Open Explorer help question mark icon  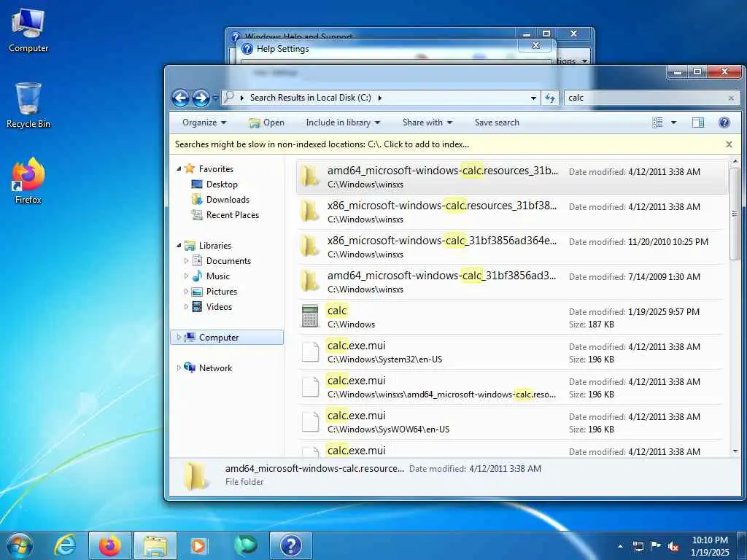pyautogui.click(x=724, y=122)
